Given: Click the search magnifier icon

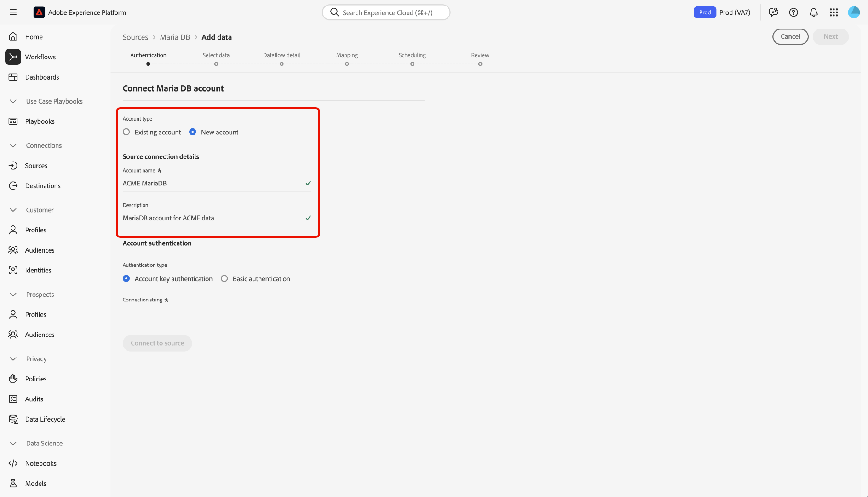Looking at the screenshot, I should point(334,12).
